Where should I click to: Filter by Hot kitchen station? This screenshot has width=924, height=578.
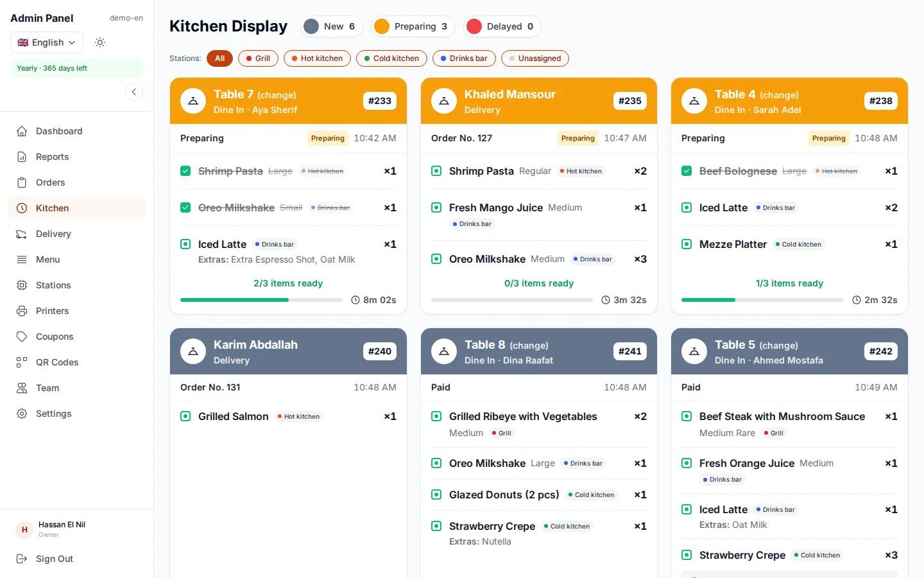(317, 58)
